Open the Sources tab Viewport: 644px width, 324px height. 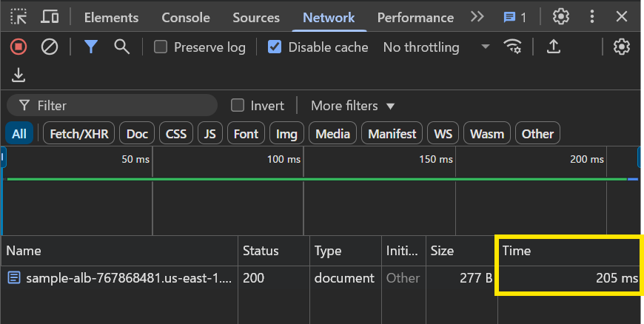click(256, 18)
